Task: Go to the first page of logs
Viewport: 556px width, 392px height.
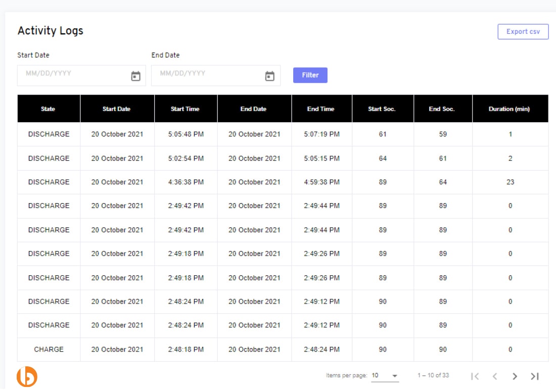Action: point(475,376)
